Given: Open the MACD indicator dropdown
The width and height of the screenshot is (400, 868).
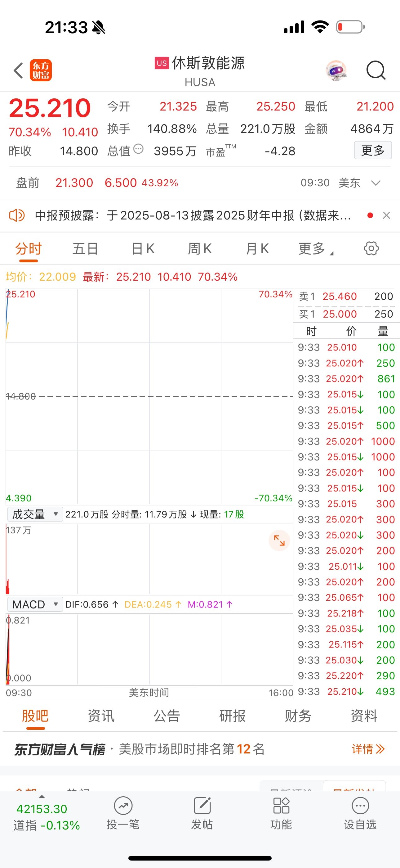Looking at the screenshot, I should click(x=35, y=604).
